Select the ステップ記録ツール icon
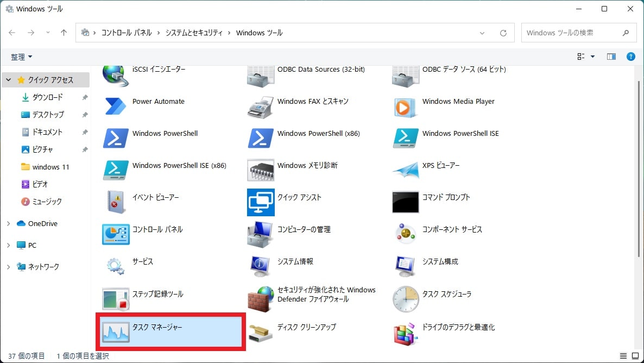Image resolution: width=644 pixels, height=363 pixels. click(x=116, y=299)
